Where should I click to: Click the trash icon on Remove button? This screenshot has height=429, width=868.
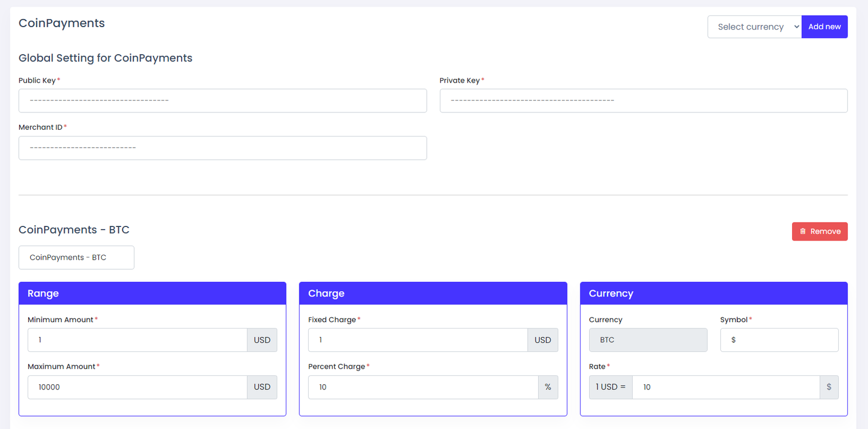[802, 231]
